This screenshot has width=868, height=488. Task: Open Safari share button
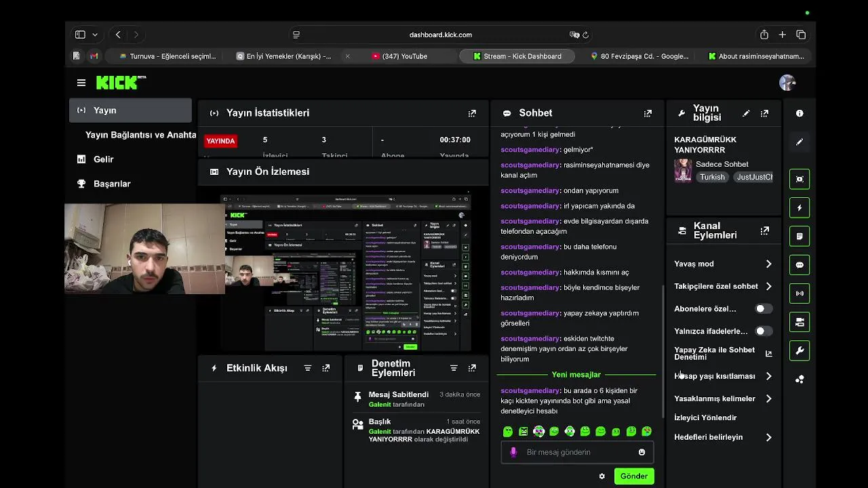coord(764,35)
